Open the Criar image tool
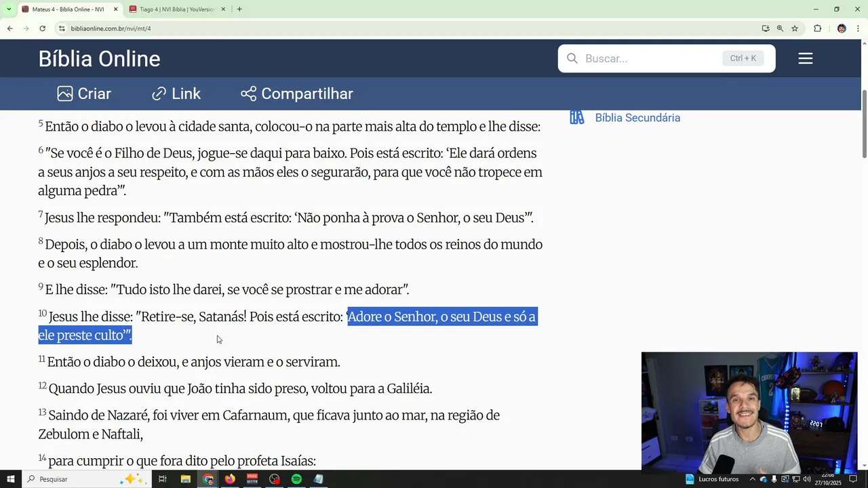Image resolution: width=868 pixels, height=488 pixels. [x=84, y=94]
